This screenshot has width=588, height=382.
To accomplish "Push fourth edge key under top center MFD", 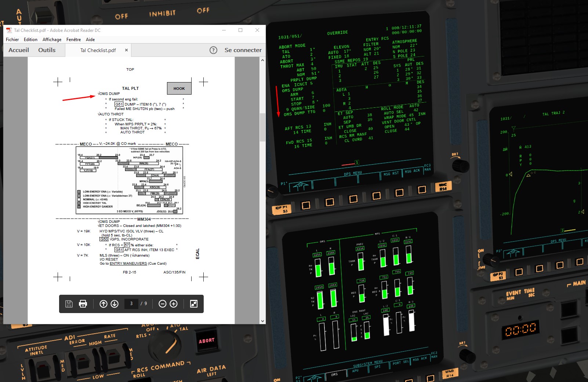I will click(376, 195).
